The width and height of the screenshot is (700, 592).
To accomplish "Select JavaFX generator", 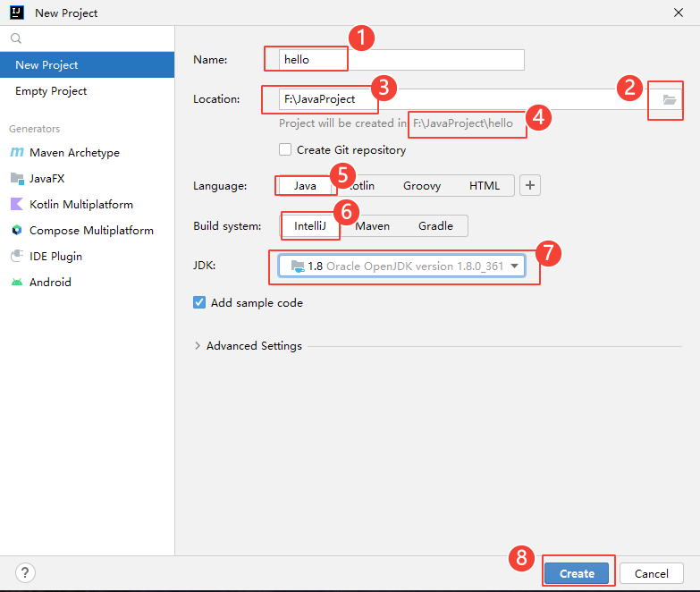I will pos(87,179).
